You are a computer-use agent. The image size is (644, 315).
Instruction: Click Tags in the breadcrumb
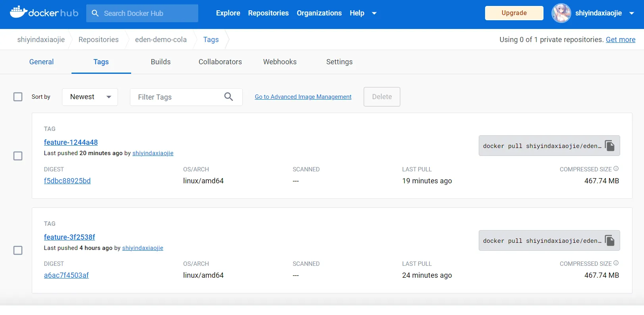211,40
